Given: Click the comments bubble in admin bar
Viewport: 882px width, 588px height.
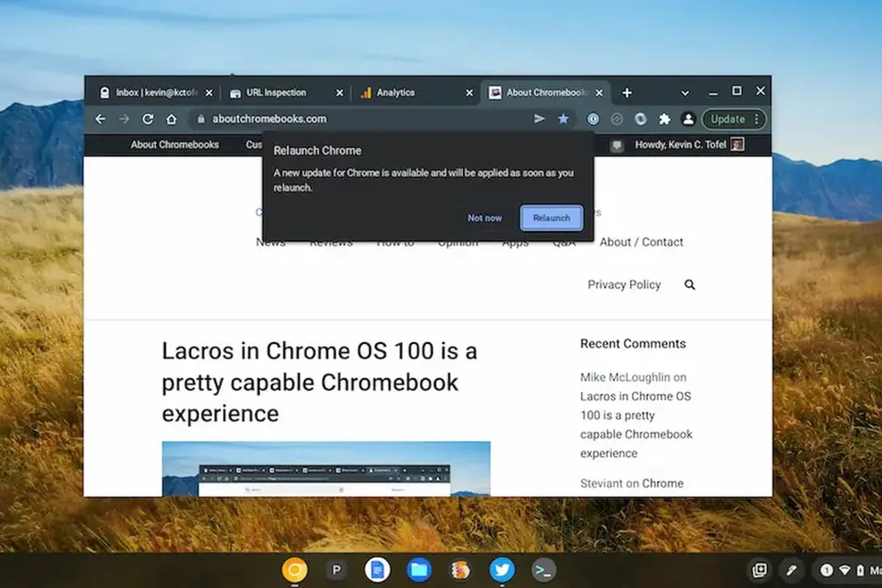Looking at the screenshot, I should point(617,146).
